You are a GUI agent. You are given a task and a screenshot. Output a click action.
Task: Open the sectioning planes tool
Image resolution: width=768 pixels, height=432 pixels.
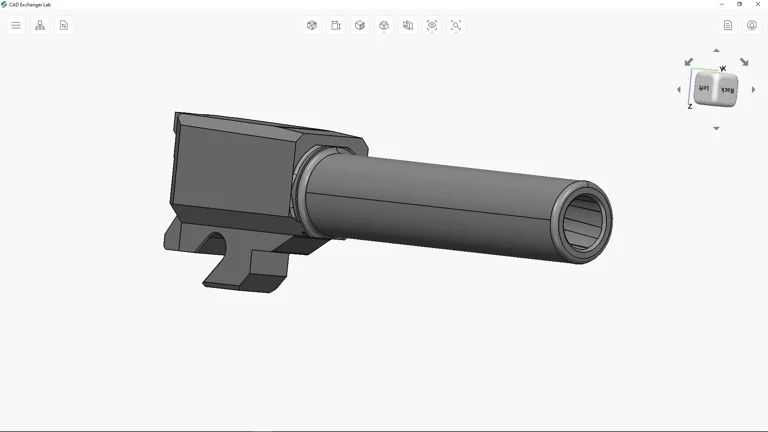[408, 25]
